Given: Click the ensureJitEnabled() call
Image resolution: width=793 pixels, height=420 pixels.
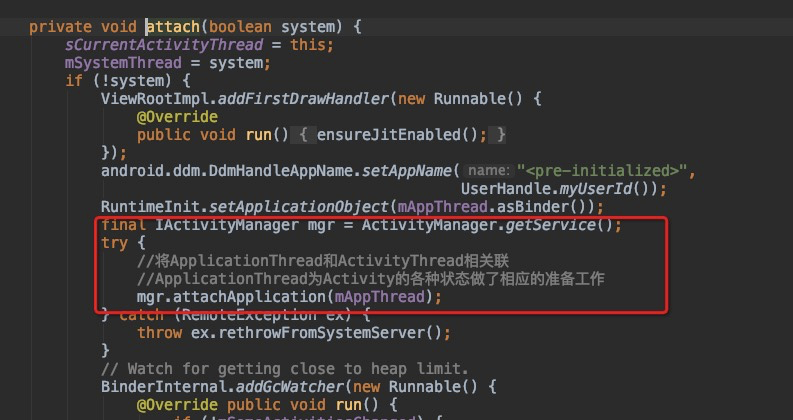Looking at the screenshot, I should [x=397, y=135].
